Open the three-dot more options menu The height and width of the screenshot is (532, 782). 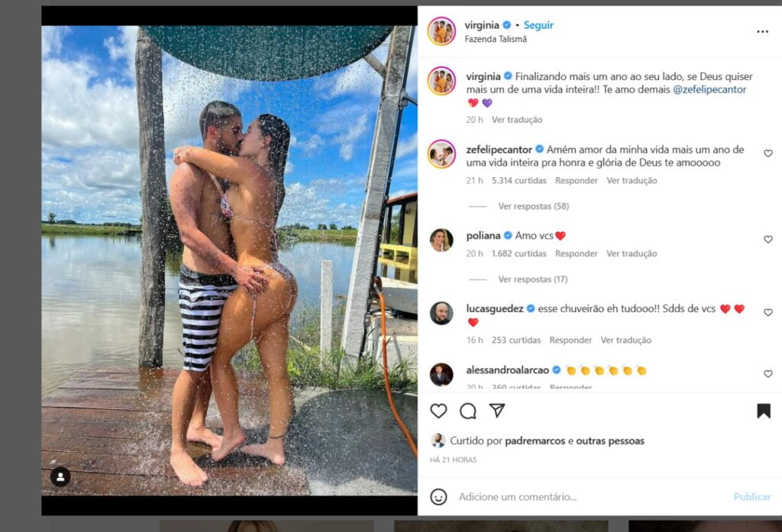coord(762,31)
